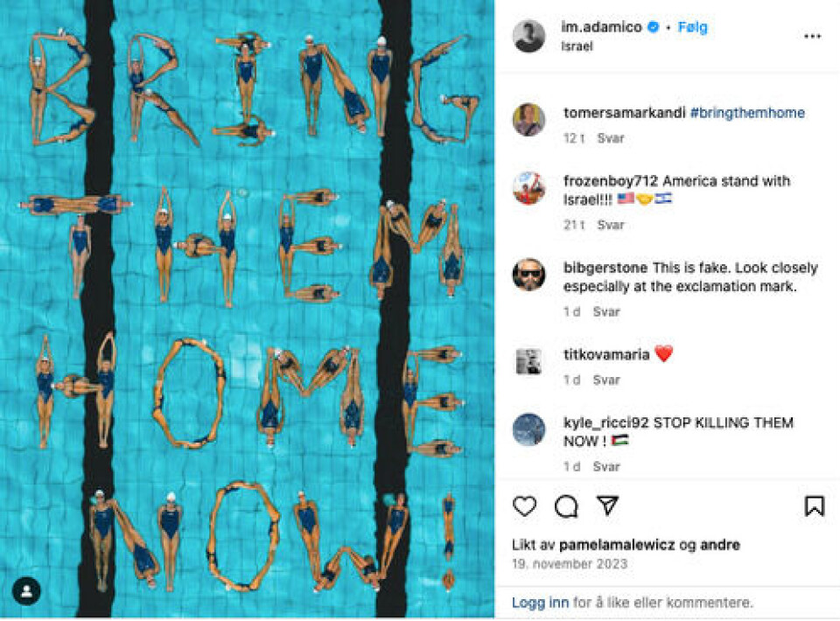The image size is (840, 621).
Task: Share the post via paper plane icon
Action: [x=608, y=506]
